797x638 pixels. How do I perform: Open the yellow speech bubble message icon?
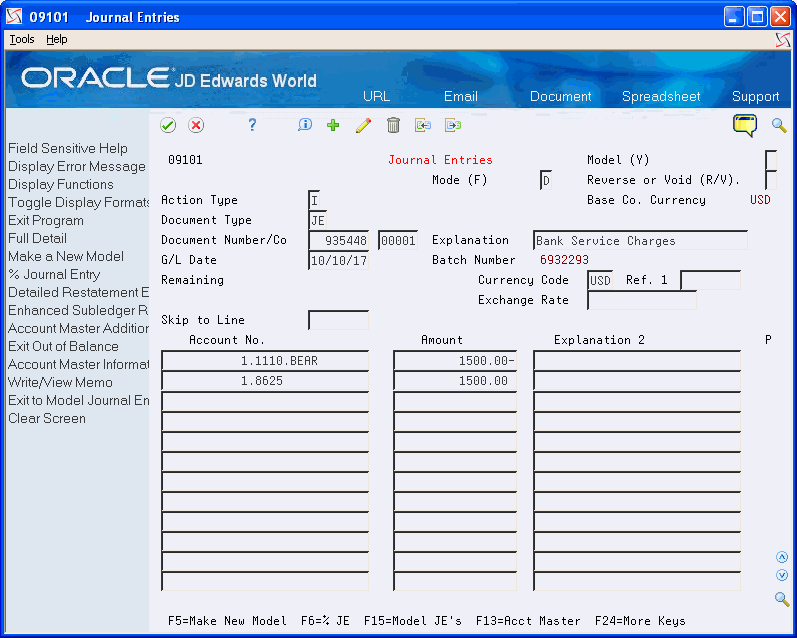click(745, 125)
